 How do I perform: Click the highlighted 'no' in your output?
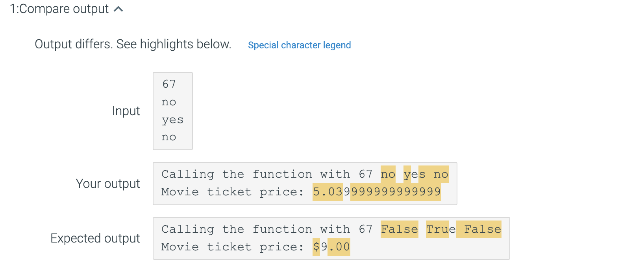tap(388, 174)
